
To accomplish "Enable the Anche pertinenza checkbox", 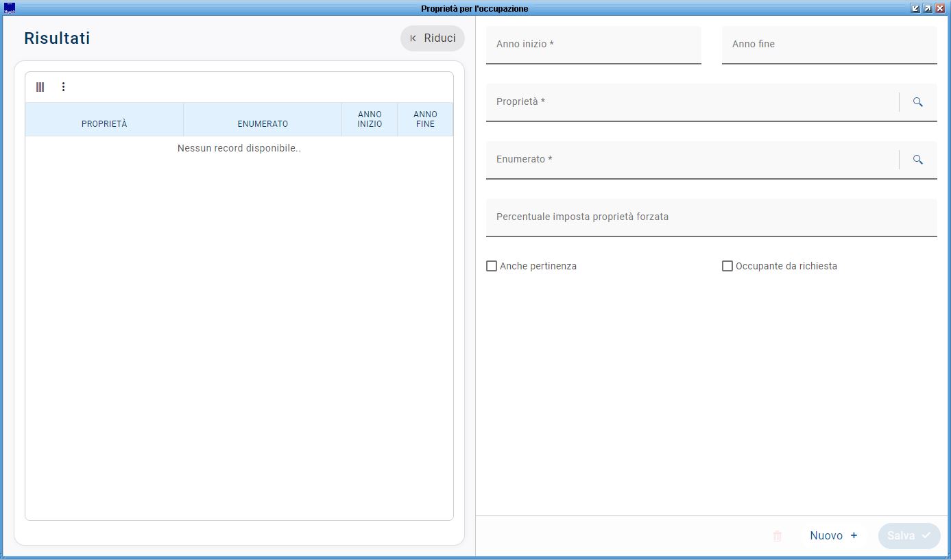I will click(x=492, y=266).
